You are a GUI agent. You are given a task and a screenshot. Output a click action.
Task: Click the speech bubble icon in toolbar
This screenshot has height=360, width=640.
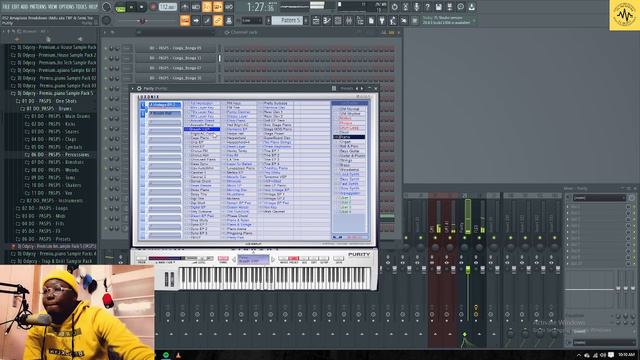(x=460, y=7)
